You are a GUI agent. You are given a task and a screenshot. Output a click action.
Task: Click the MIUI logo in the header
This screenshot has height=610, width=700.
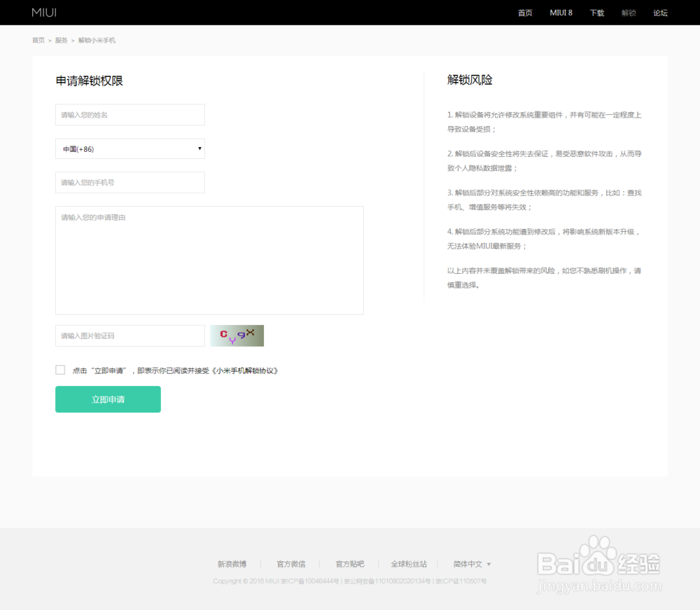pyautogui.click(x=43, y=12)
